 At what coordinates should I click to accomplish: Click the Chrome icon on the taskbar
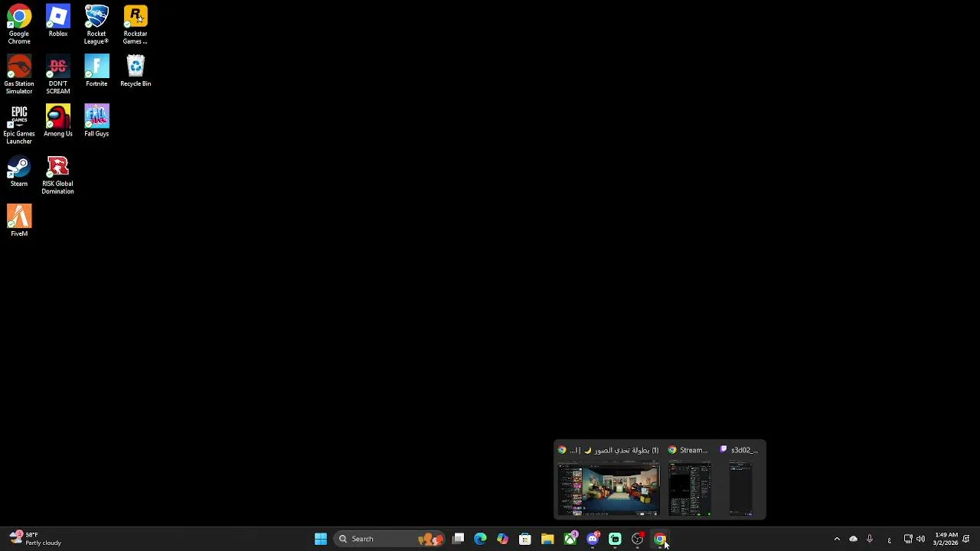tap(660, 539)
